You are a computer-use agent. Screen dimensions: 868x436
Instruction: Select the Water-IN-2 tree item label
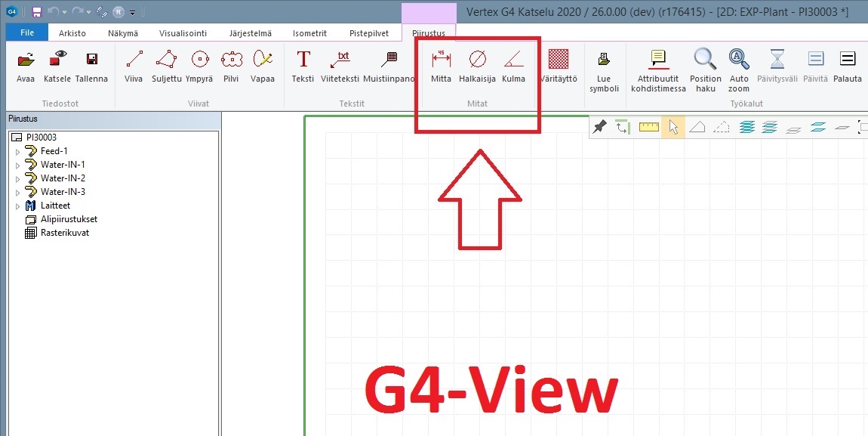click(x=63, y=178)
